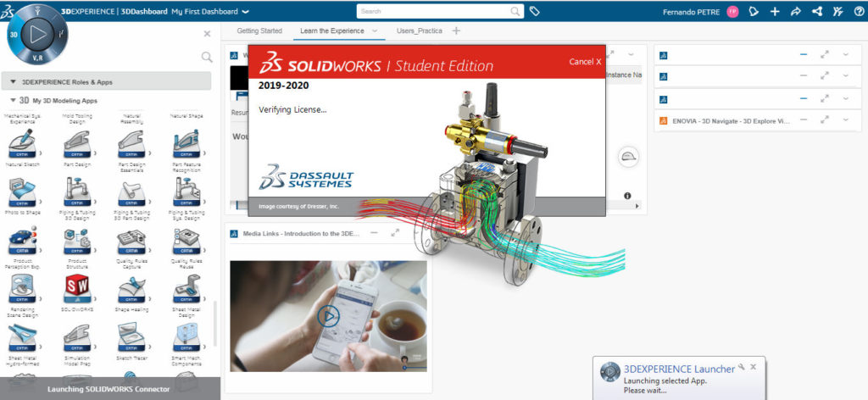The image size is (868, 400).
Task: Launch the Part Design app
Action: pyautogui.click(x=77, y=144)
